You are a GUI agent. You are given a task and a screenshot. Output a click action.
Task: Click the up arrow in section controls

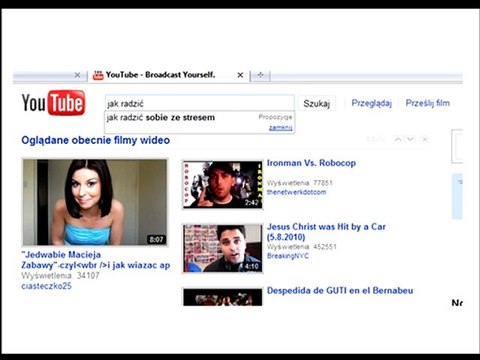tap(398, 139)
